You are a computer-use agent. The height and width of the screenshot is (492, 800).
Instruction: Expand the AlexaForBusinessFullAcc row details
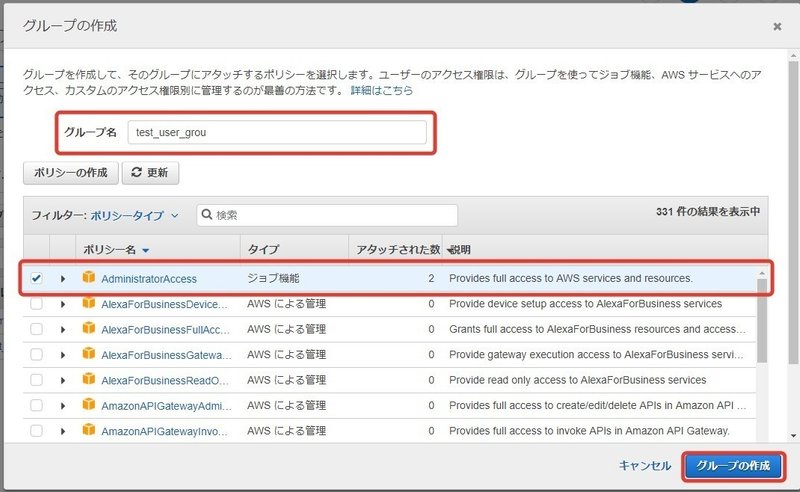(63, 330)
